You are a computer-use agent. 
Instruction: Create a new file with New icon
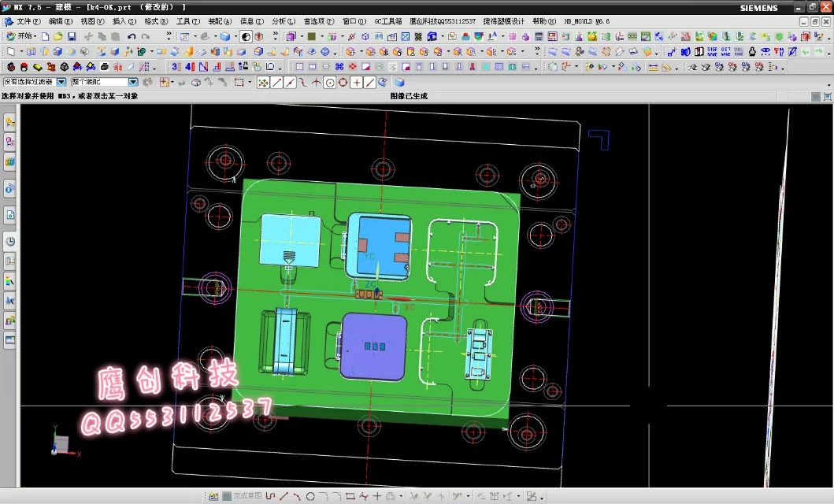45,36
